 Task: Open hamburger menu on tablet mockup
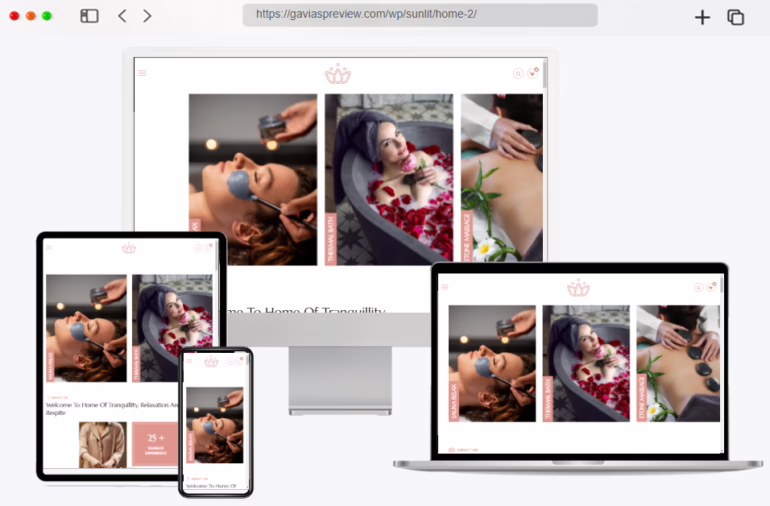[49, 248]
